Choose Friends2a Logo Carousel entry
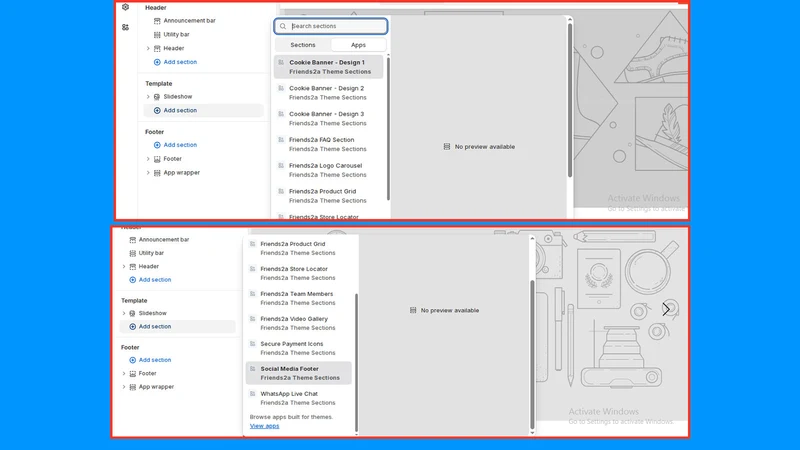 (x=329, y=170)
